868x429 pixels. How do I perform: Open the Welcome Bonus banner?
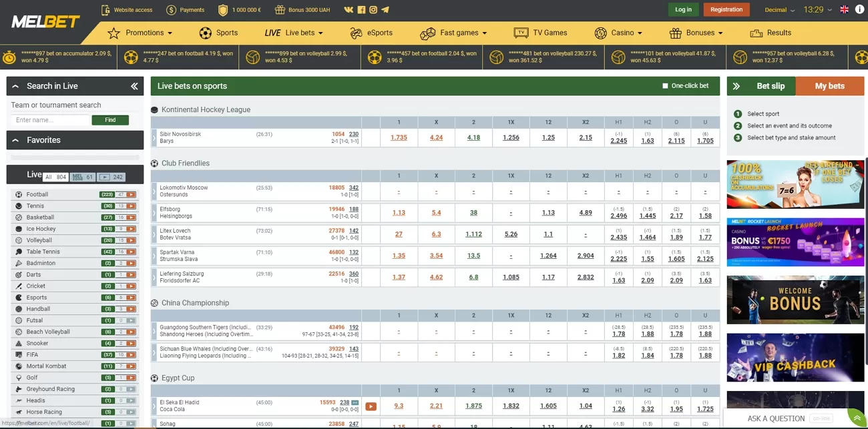(x=795, y=300)
